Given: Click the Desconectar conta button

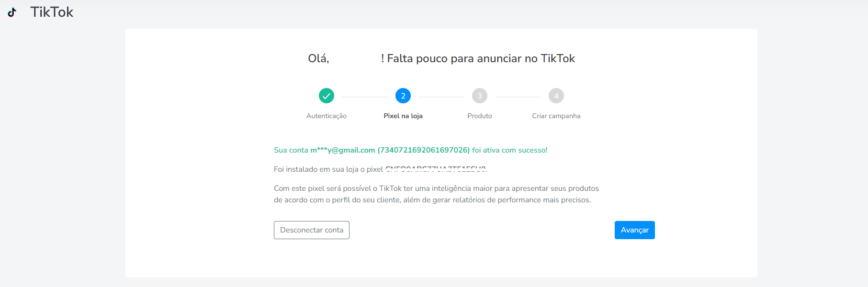Looking at the screenshot, I should tap(312, 230).
